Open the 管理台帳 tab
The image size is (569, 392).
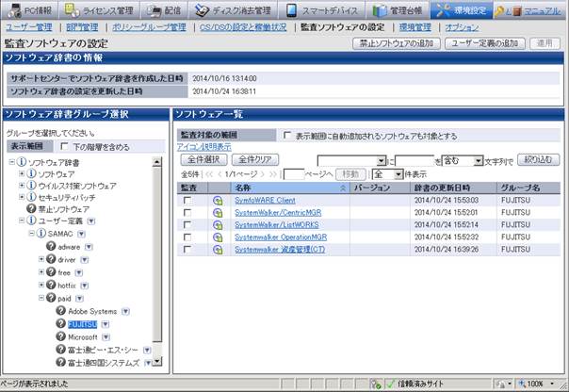click(x=398, y=10)
